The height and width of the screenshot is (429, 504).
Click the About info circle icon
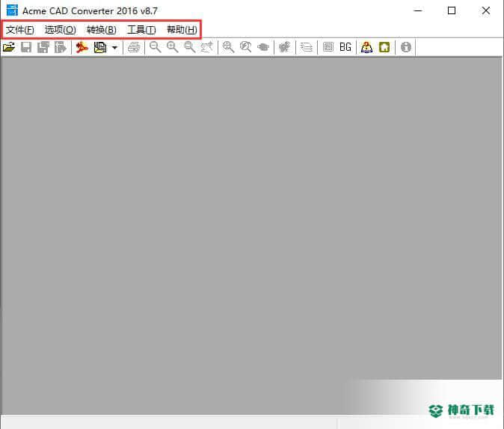click(405, 47)
